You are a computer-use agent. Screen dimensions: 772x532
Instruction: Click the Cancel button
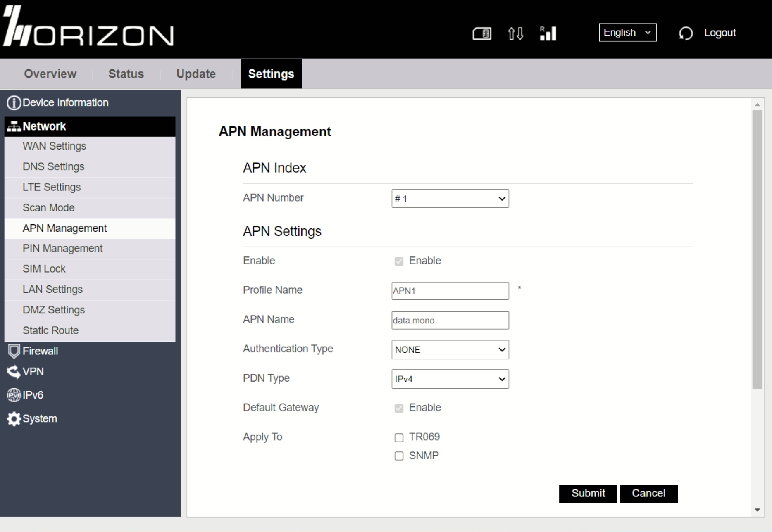coord(648,494)
